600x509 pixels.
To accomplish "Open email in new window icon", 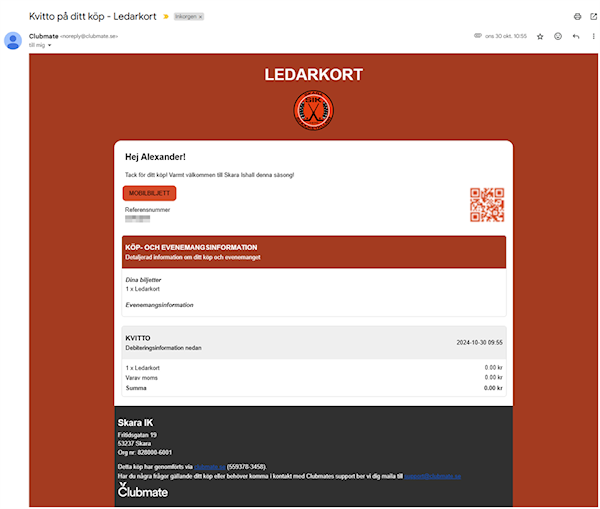I will coord(593,17).
